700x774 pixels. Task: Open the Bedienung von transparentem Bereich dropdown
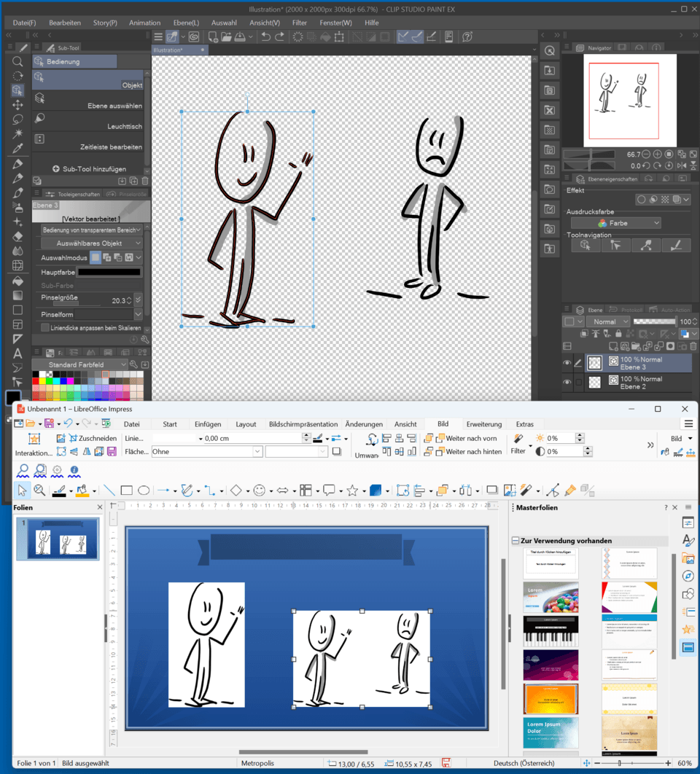(91, 230)
